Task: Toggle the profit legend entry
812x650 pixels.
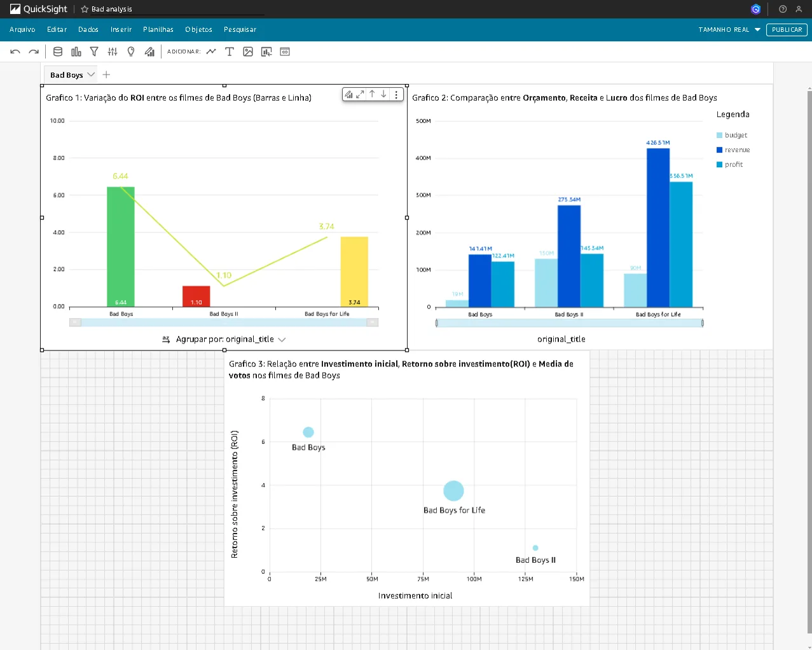Action: (729, 164)
